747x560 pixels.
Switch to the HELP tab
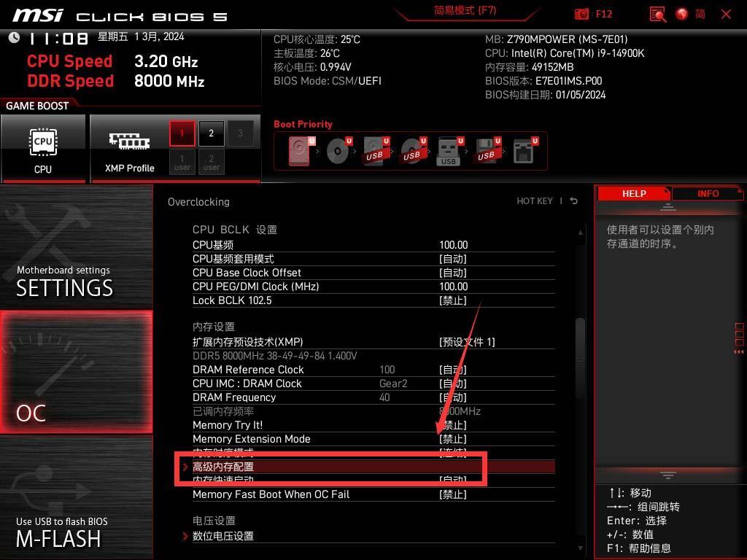click(634, 194)
